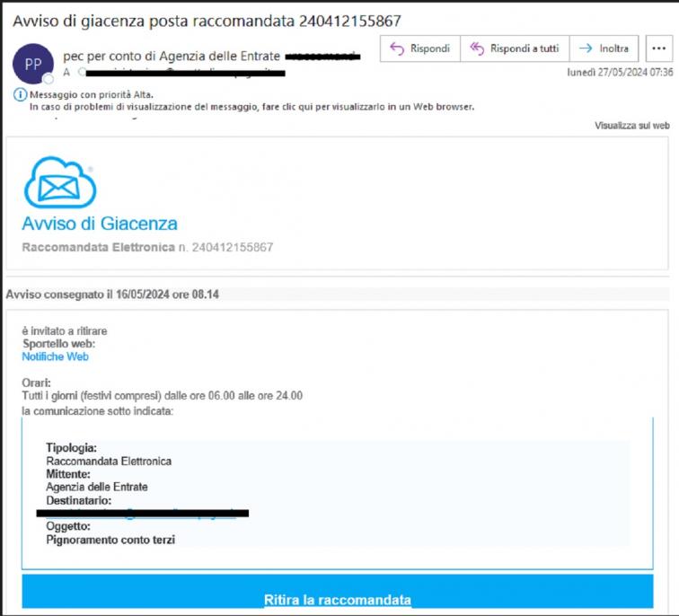679x616 pixels.
Task: Click the received date lunedì 27/05/2024
Action: pos(619,72)
